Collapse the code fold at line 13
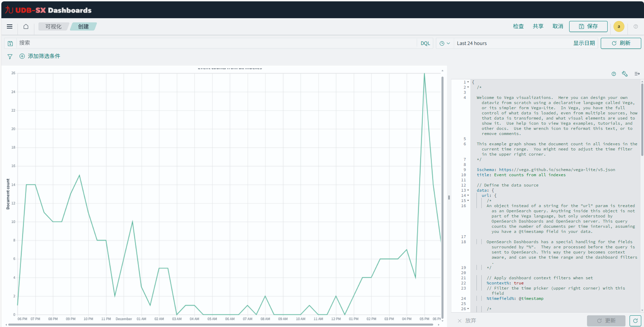Viewport: 644px width, 327px height. tap(468, 190)
